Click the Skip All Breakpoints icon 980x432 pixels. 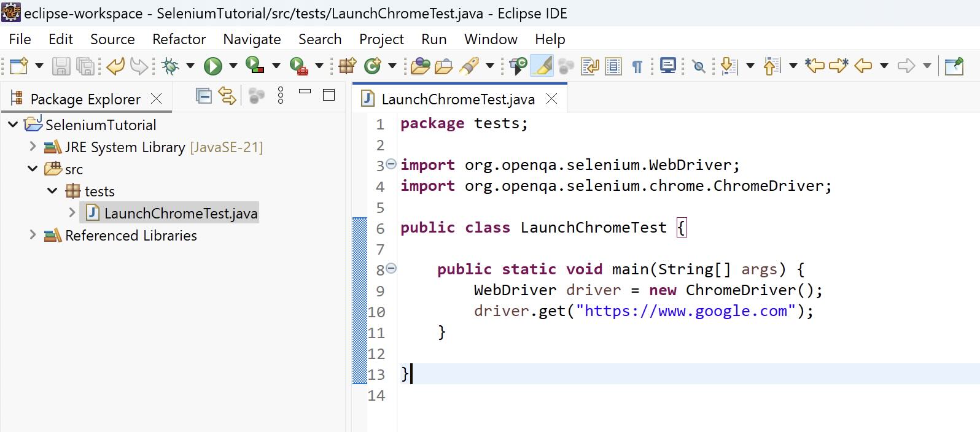[699, 66]
